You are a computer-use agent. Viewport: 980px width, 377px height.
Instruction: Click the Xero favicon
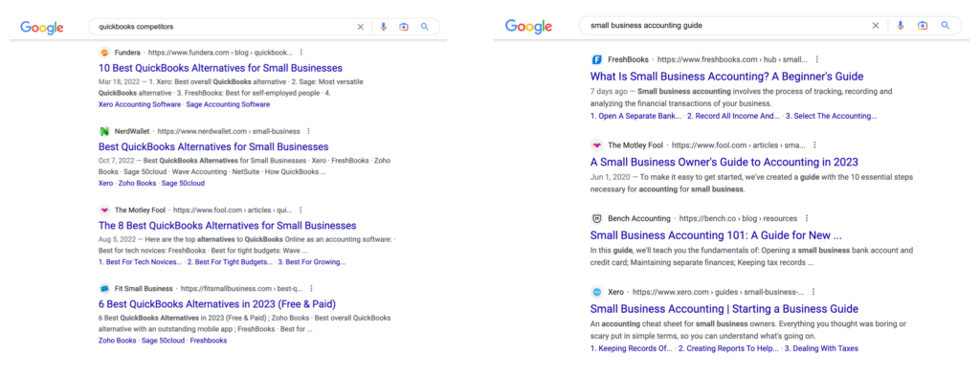pos(596,292)
